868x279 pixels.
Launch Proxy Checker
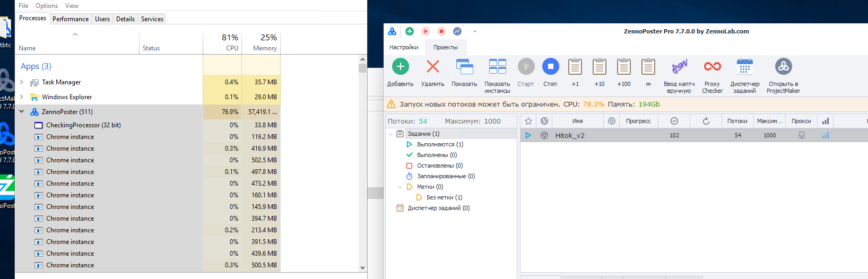(x=712, y=66)
